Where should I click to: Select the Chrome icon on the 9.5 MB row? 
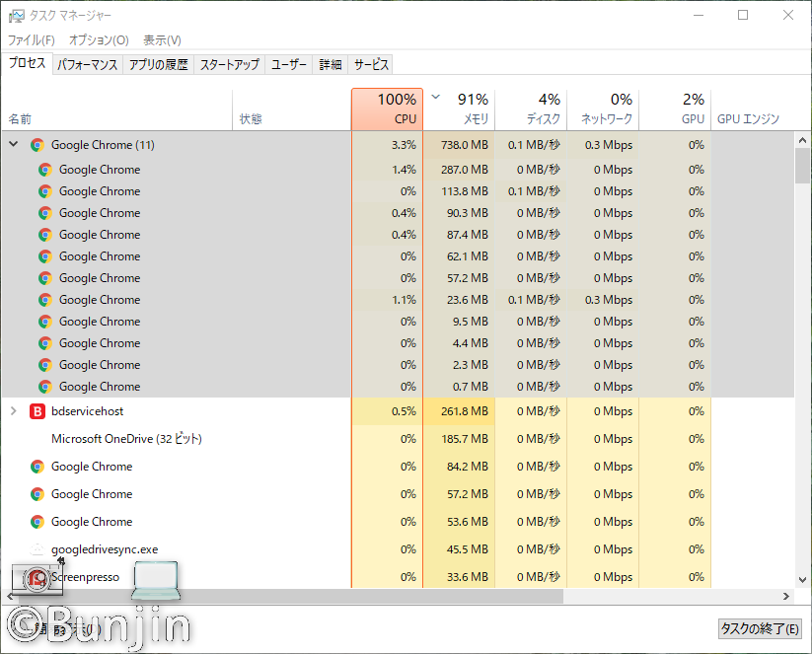[45, 323]
